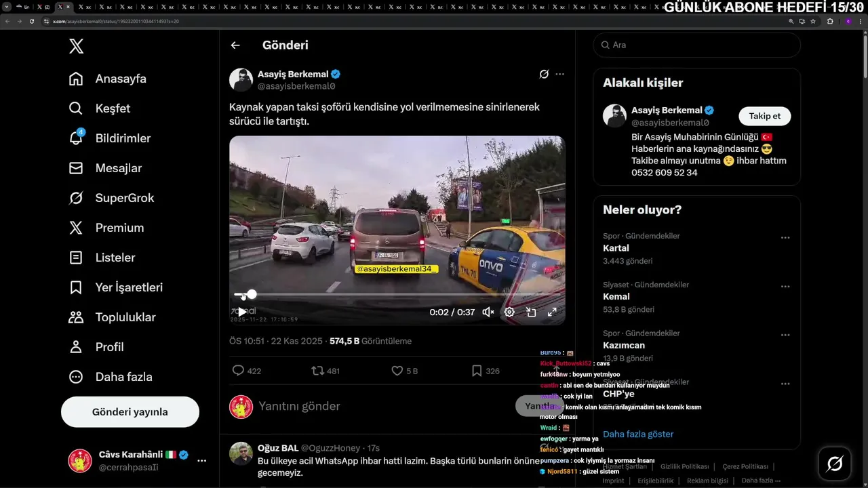Open options for Kemal trend
Screen dimensions: 868x488
coord(785,287)
